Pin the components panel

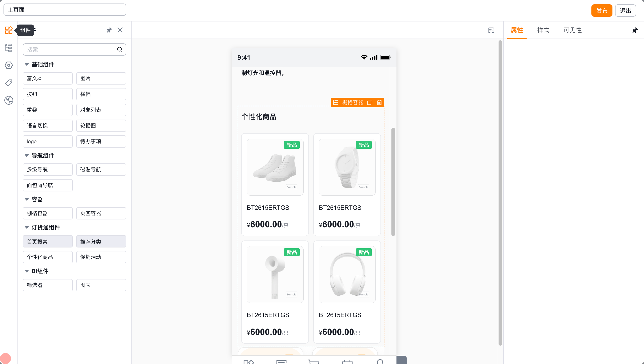point(109,30)
